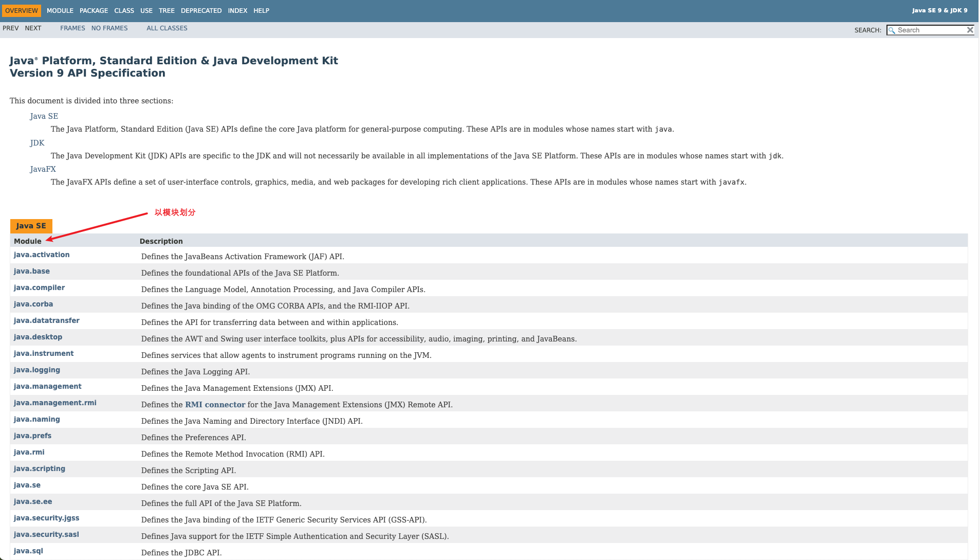This screenshot has width=980, height=560.
Task: Click 'Defines the JDBC API.' description
Action: tap(181, 553)
